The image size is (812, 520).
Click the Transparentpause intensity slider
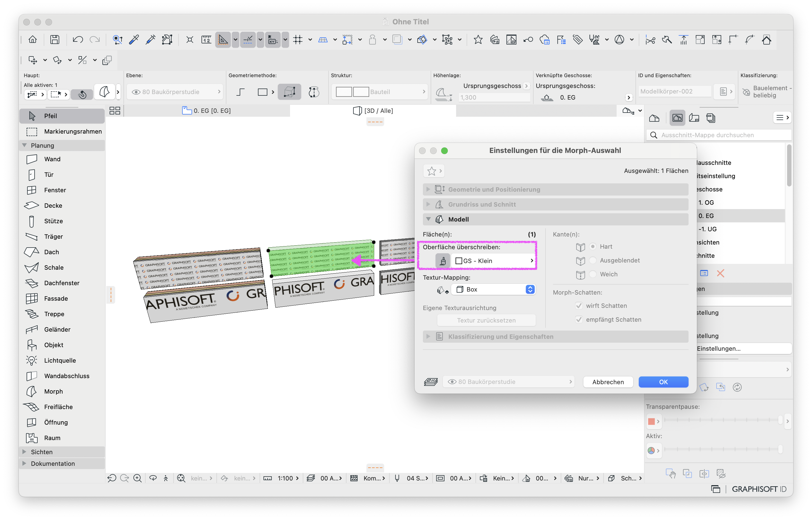point(723,420)
